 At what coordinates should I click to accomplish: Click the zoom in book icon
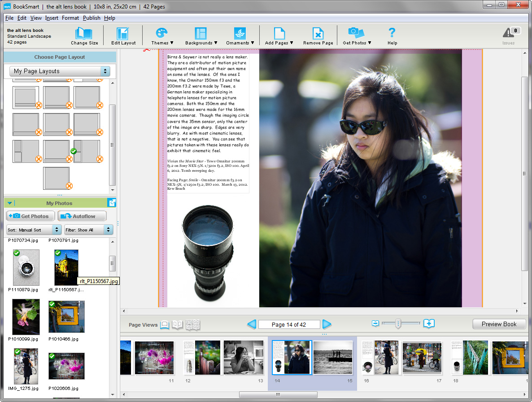point(429,323)
